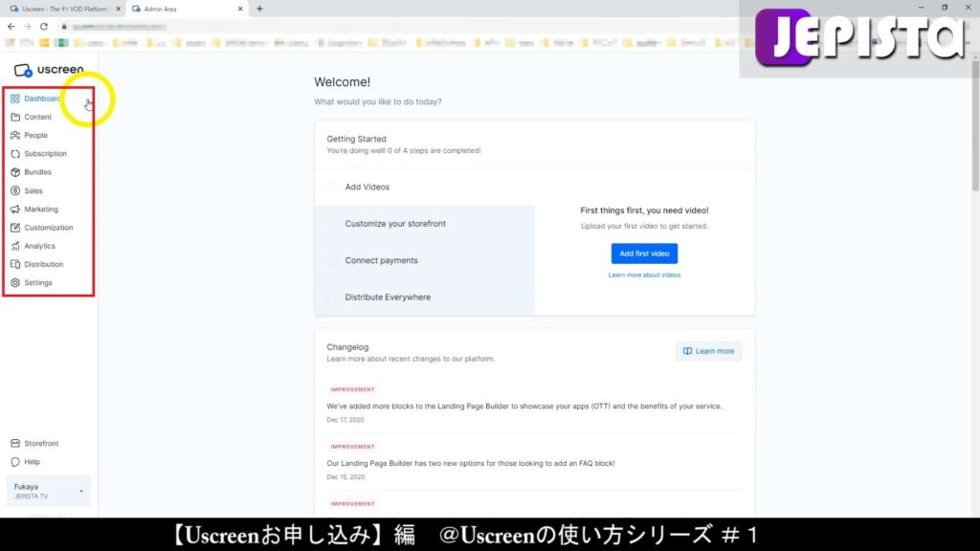Open the Learn more about videos link
Viewport: 980px width, 551px height.
coord(644,274)
